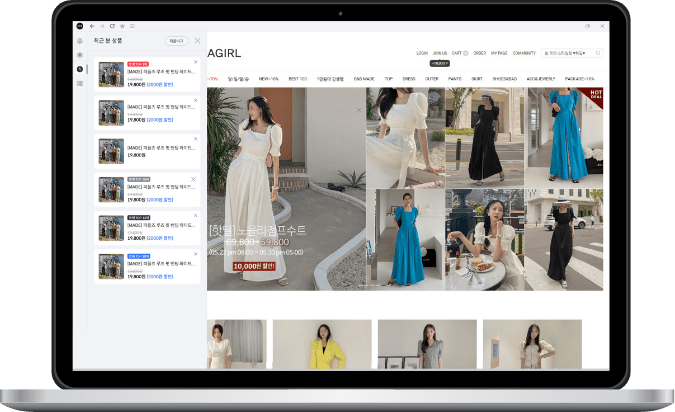Click the magnifier search icon
675x412 pixels.
click(598, 53)
